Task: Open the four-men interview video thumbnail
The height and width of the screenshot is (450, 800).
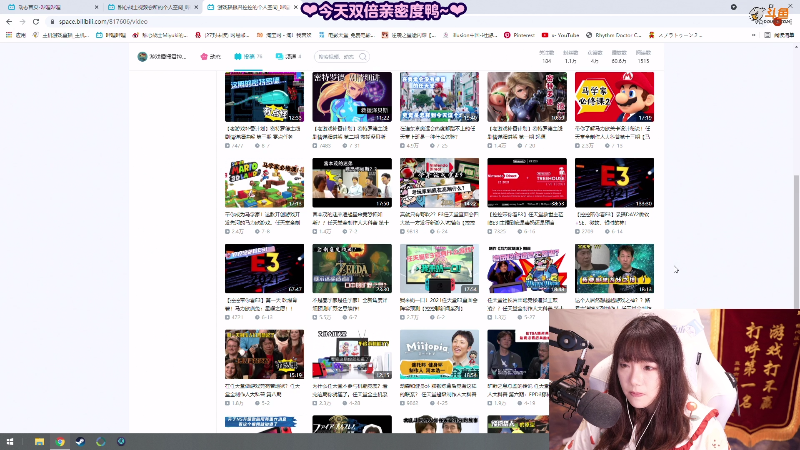Action: [x=352, y=183]
